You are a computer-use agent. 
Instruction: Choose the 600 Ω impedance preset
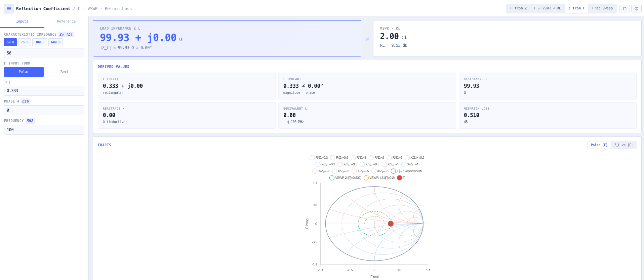(56, 42)
